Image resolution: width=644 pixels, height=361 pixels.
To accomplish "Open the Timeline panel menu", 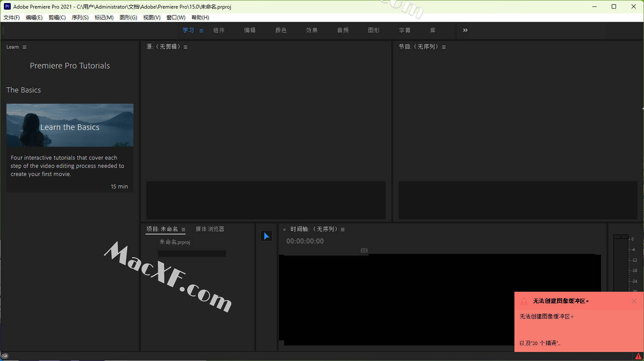I will (x=343, y=229).
